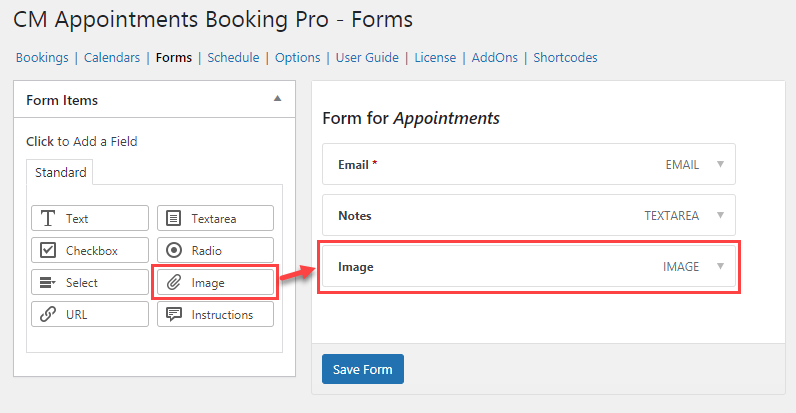Expand the Notes field settings arrow
The width and height of the screenshot is (796, 413).
720,215
